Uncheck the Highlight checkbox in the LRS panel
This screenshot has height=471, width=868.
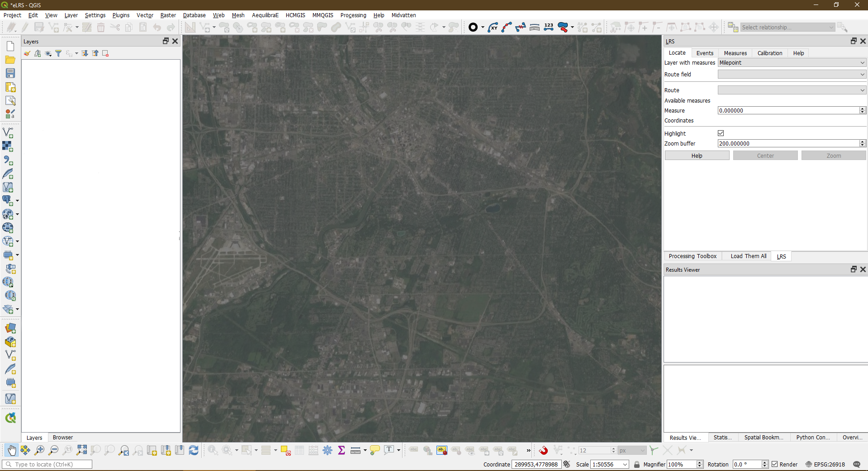coord(721,133)
